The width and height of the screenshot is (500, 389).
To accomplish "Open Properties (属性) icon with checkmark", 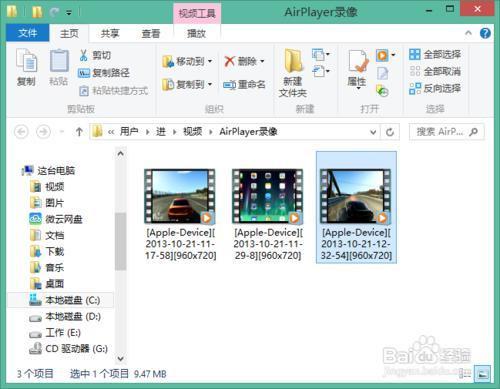I will click(x=358, y=61).
